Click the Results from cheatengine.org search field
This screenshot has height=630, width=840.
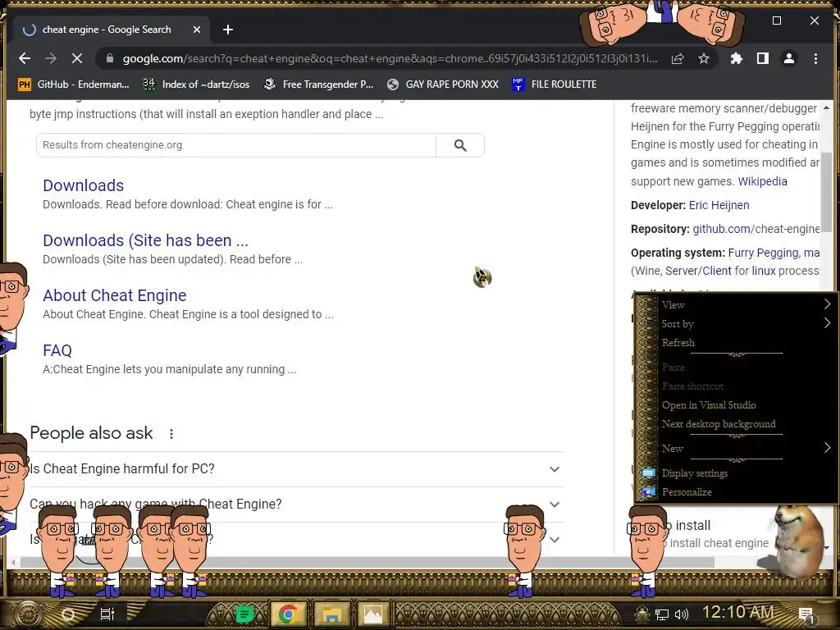(236, 145)
